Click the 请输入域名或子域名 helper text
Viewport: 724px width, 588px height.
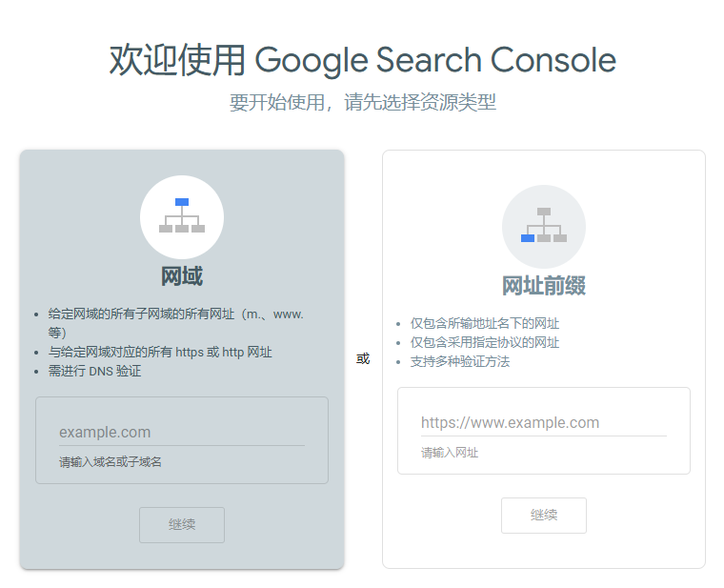coord(111,462)
